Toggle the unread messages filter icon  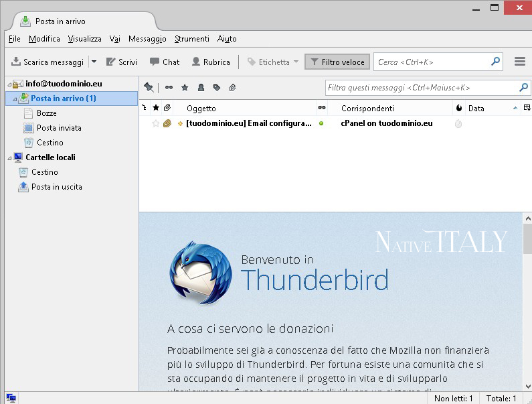click(x=169, y=88)
